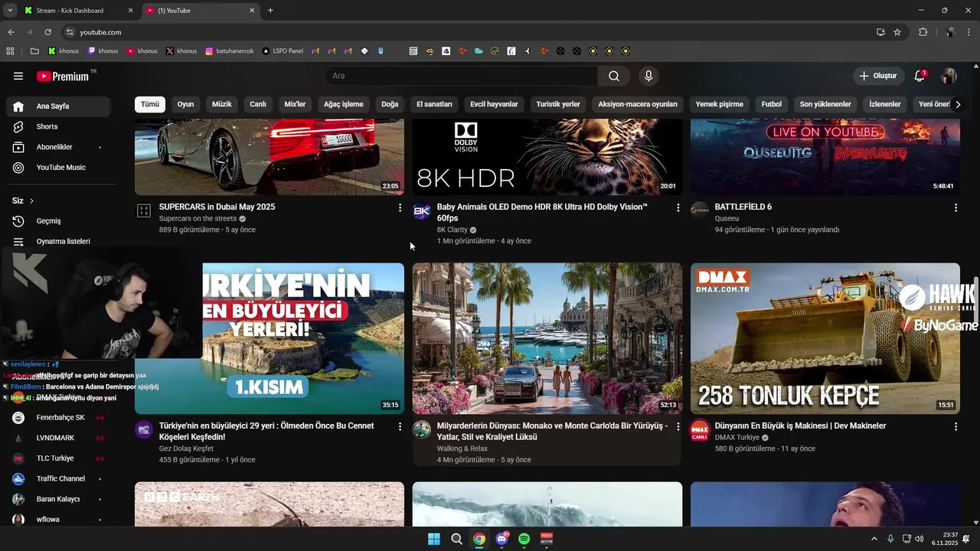This screenshot has width=980, height=551.
Task: Open the Chrome tab search dropdown
Action: tap(10, 11)
